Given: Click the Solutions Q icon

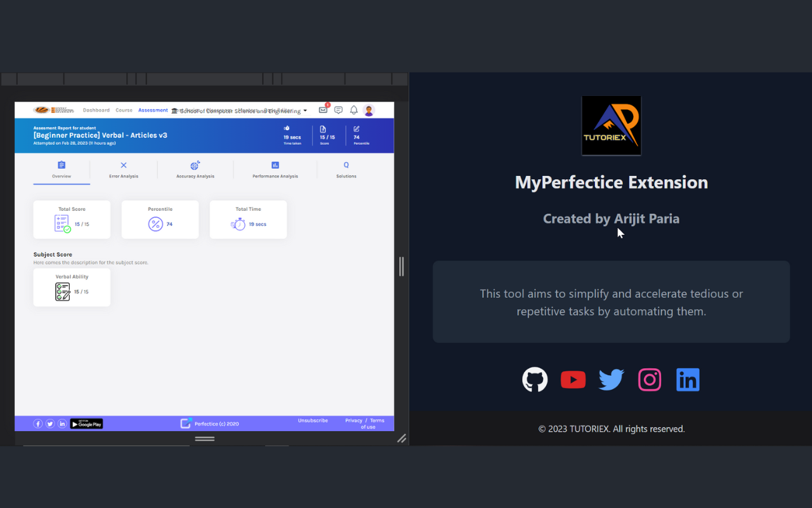Looking at the screenshot, I should click(x=346, y=165).
